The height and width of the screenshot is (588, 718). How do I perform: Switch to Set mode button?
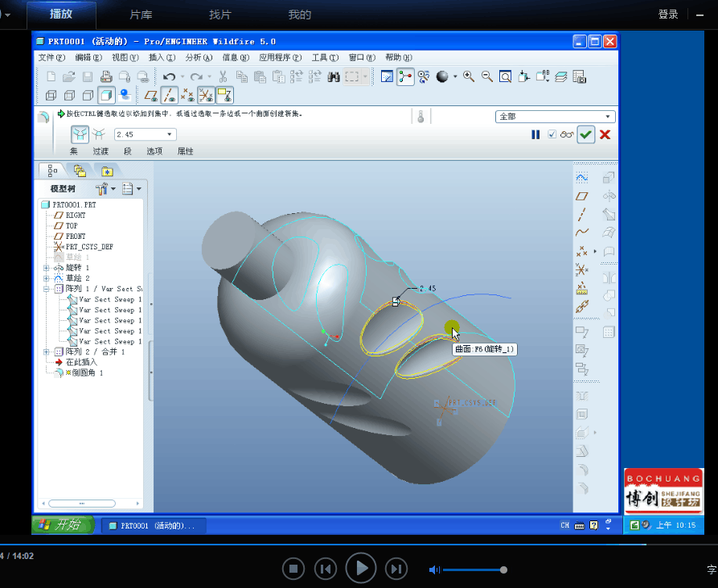pos(80,134)
